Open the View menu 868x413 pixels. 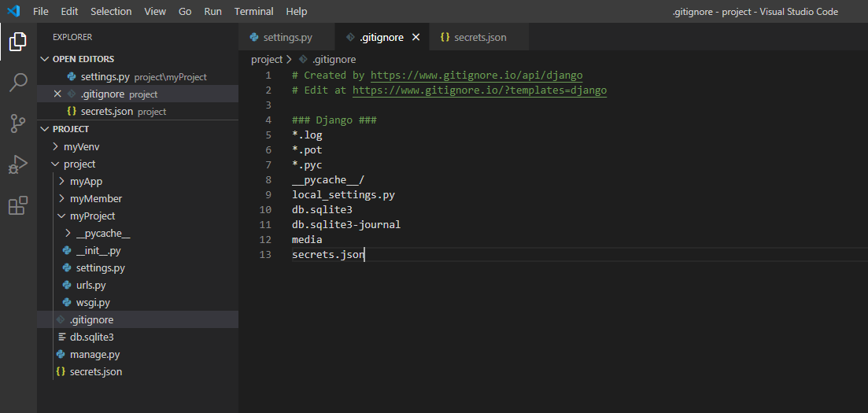[x=155, y=11]
